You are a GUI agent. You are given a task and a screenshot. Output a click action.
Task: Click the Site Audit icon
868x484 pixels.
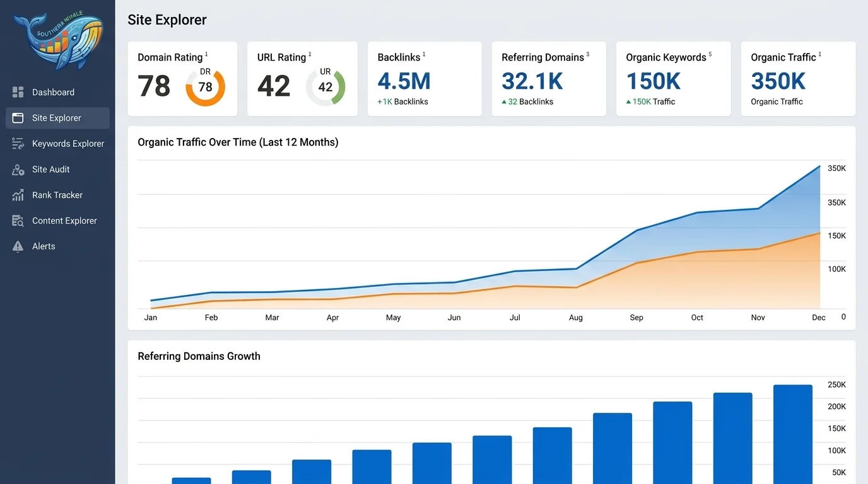pos(18,170)
